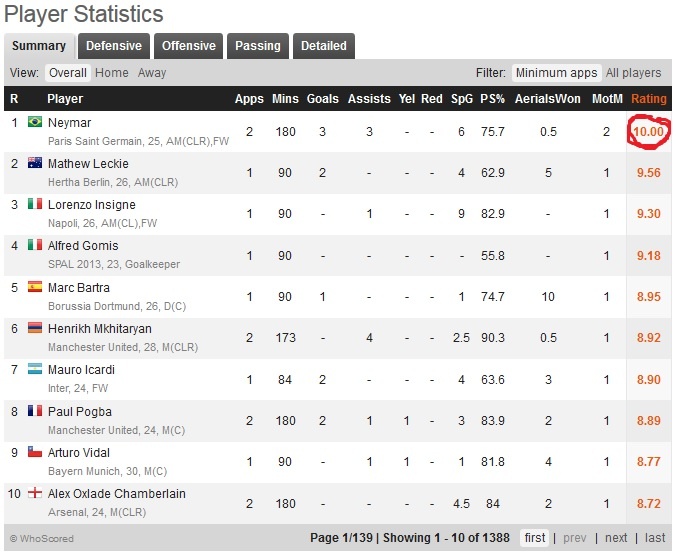Click the Australia flag beside Mathew Leckie
Screen dimensions: 676x555
tap(35, 164)
